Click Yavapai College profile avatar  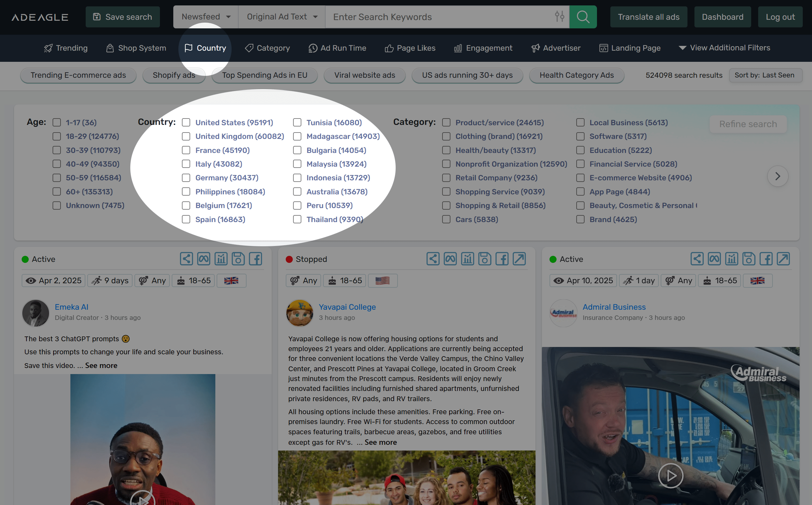[x=299, y=313]
